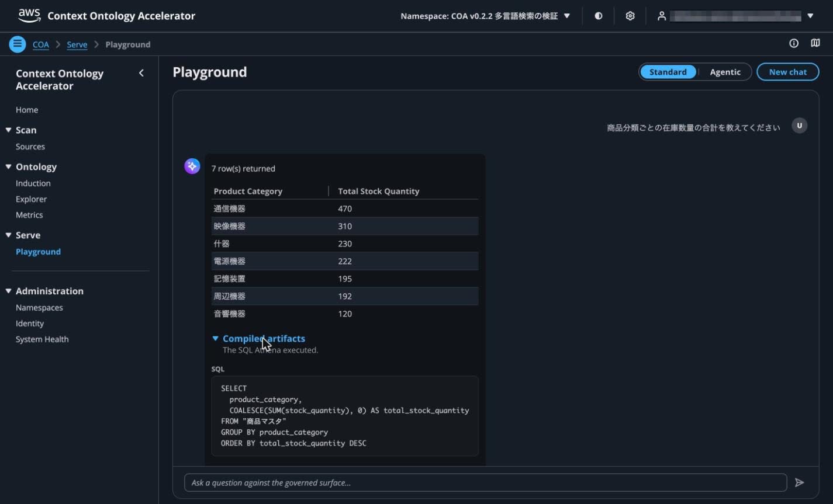
Task: Click the send message arrow icon
Action: [x=800, y=482]
